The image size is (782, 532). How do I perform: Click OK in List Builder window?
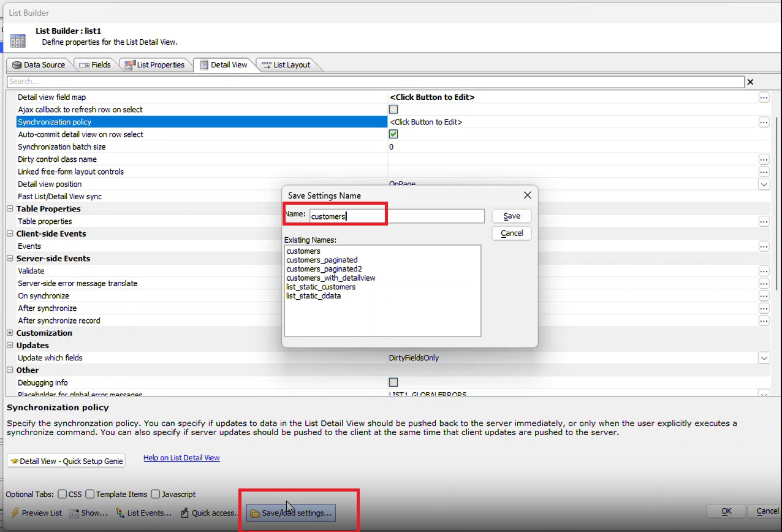tap(726, 511)
